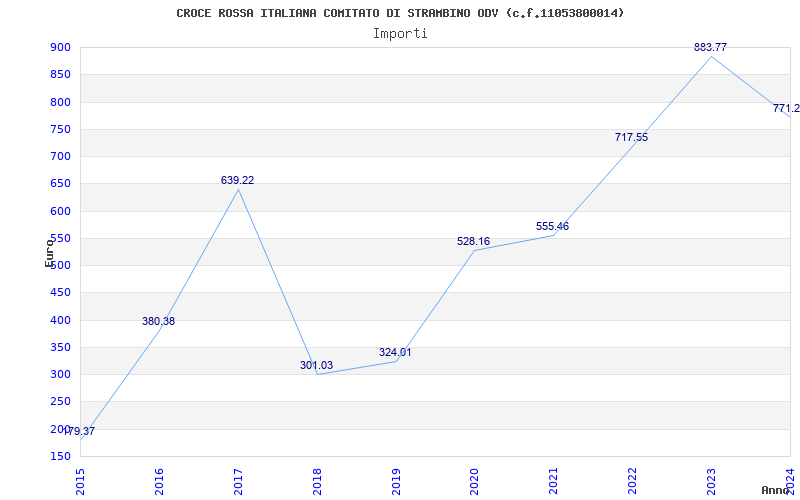Click the Euro y-axis title
The image size is (800, 500).
point(49,253)
